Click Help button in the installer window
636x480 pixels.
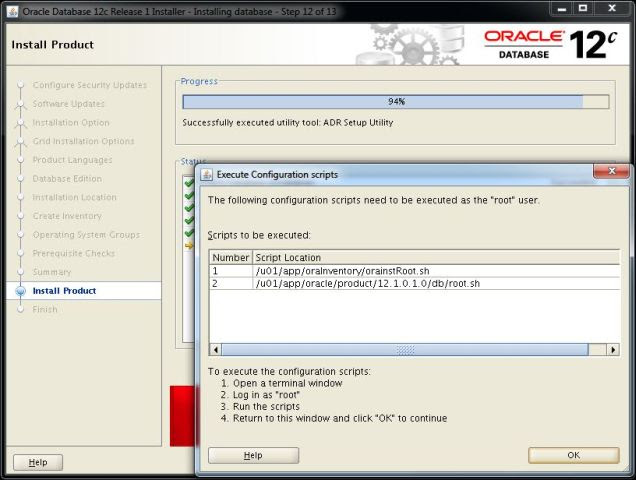pos(38,462)
